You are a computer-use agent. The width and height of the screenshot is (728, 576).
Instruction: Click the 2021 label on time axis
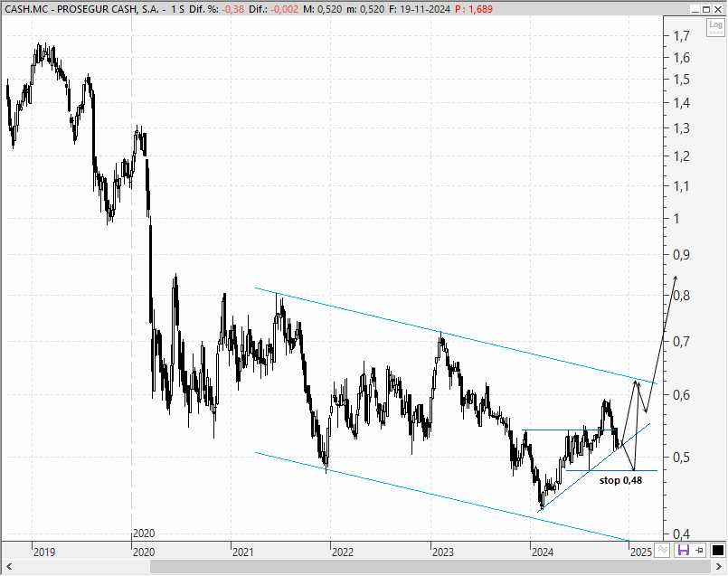pyautogui.click(x=243, y=552)
